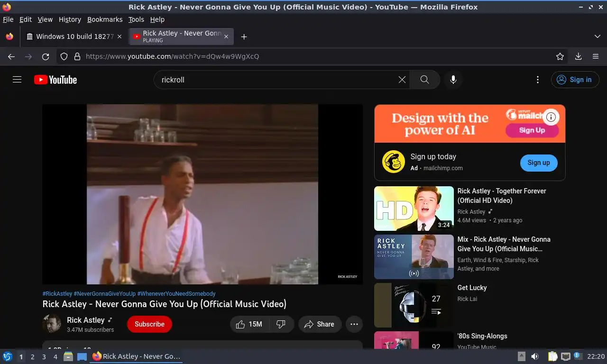The width and height of the screenshot is (607, 364).
Task: Open the View menu
Action: point(45,19)
